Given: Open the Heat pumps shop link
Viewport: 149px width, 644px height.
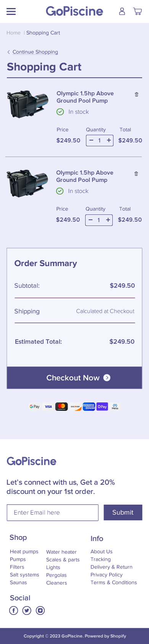Looking at the screenshot, I should (x=24, y=552).
